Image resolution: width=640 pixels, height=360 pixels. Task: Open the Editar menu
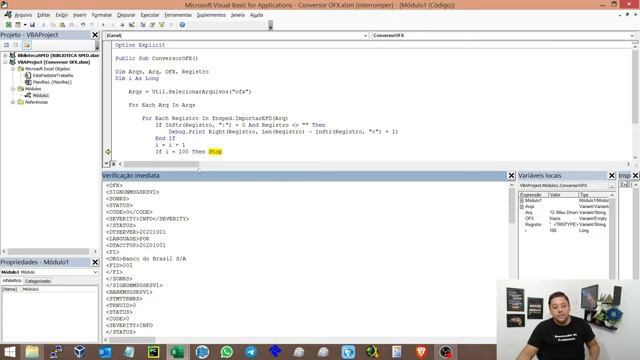click(x=44, y=15)
